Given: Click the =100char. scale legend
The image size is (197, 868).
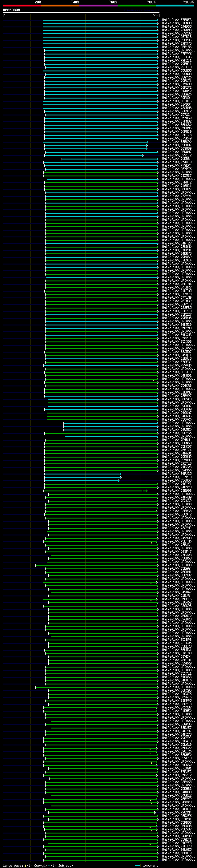Looking at the screenshot, I should tap(147, 866).
